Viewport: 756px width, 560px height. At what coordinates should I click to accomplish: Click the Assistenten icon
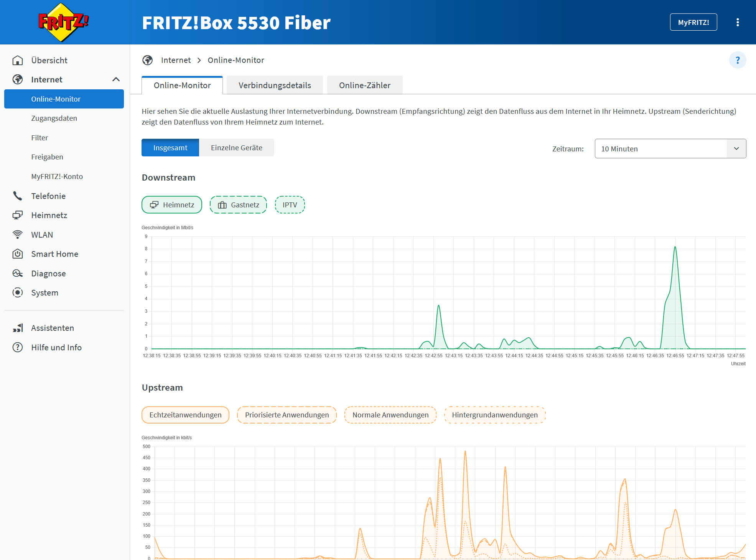point(18,328)
